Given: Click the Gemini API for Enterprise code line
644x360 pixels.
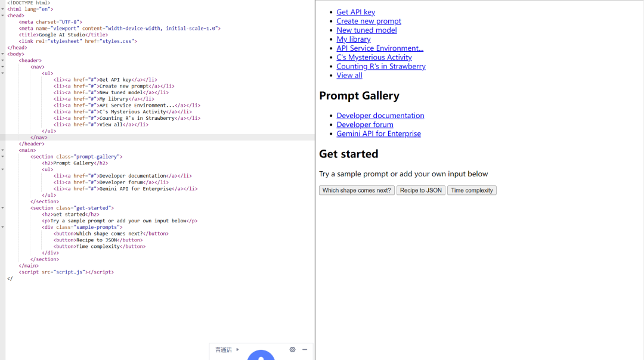Looking at the screenshot, I should 125,189.
